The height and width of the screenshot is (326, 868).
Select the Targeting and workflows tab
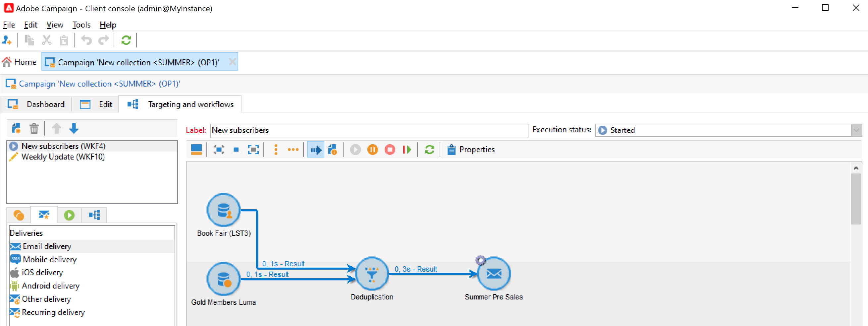pyautogui.click(x=180, y=104)
